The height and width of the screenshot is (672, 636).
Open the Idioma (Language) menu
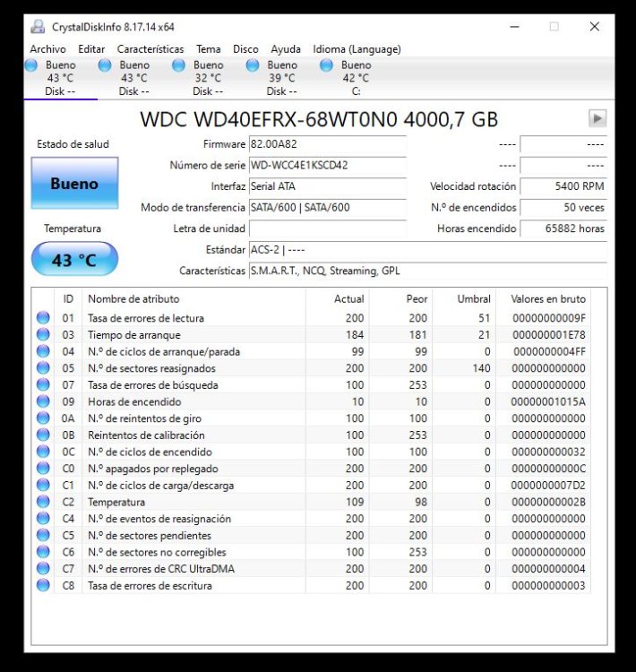point(357,49)
